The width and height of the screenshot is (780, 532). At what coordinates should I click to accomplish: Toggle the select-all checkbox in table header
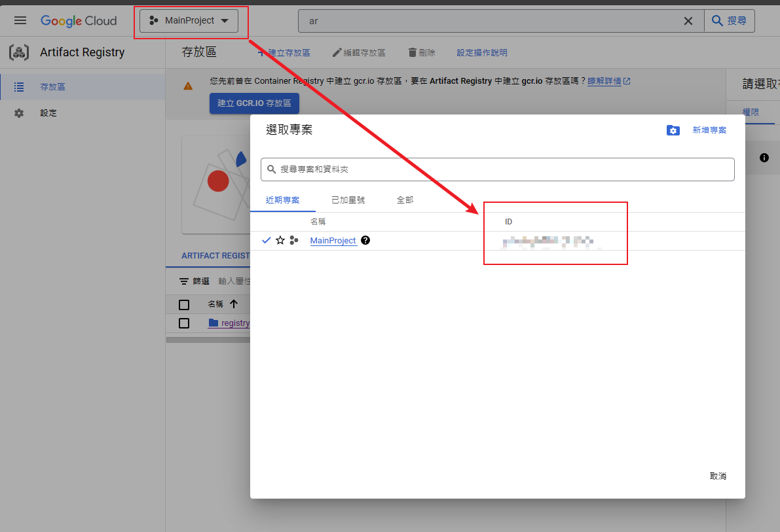[184, 305]
